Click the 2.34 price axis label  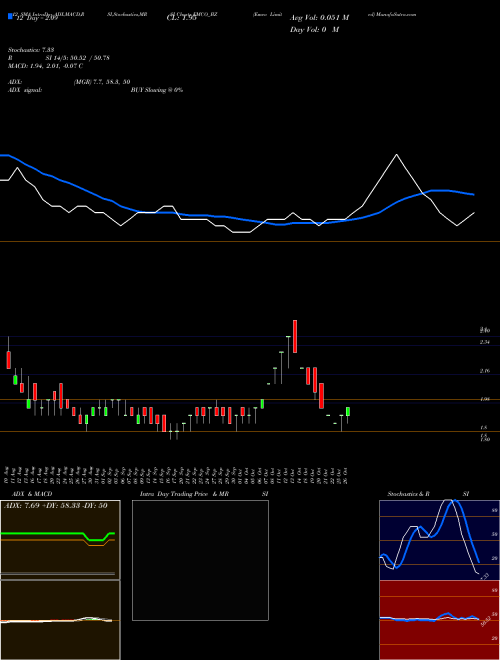pos(485,342)
